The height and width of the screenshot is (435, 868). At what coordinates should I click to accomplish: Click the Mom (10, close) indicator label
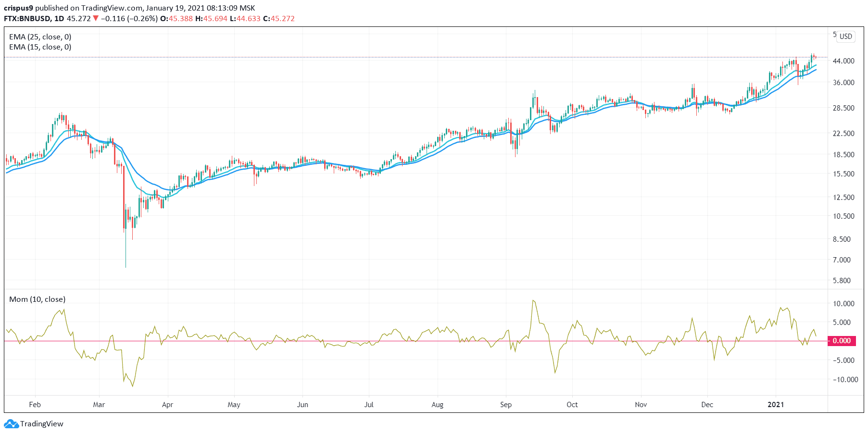click(38, 299)
